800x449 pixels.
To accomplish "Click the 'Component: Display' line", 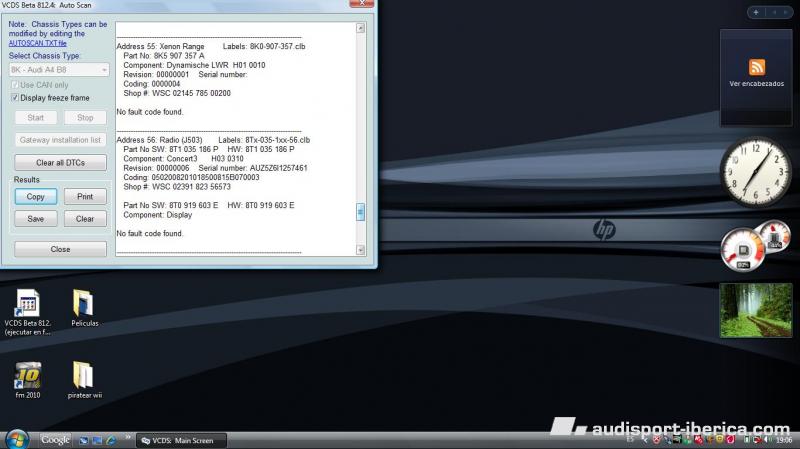I will [x=158, y=215].
